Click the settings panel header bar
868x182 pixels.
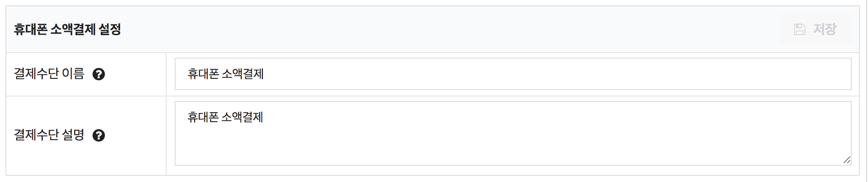(432, 30)
